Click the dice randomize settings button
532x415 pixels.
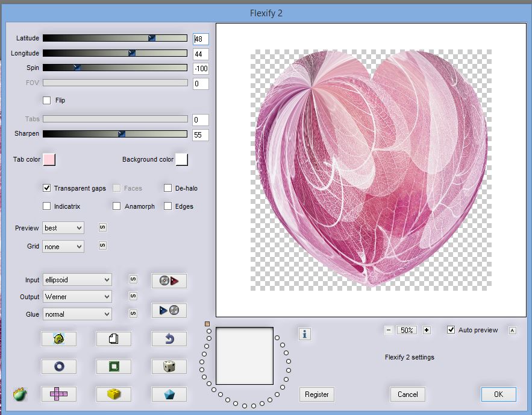[169, 366]
